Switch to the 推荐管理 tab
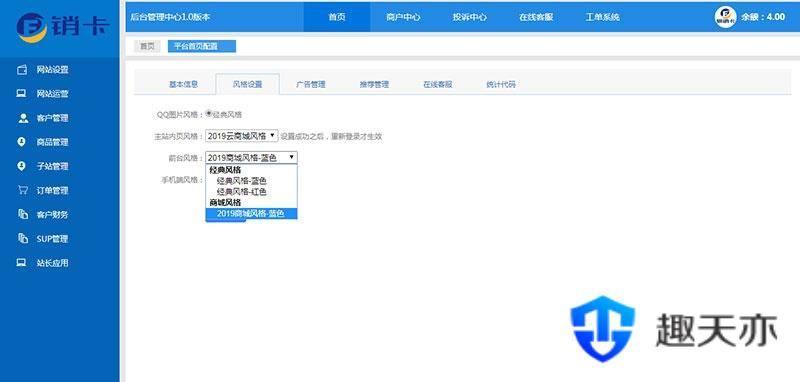Viewport: 800px width, 382px height. click(374, 85)
